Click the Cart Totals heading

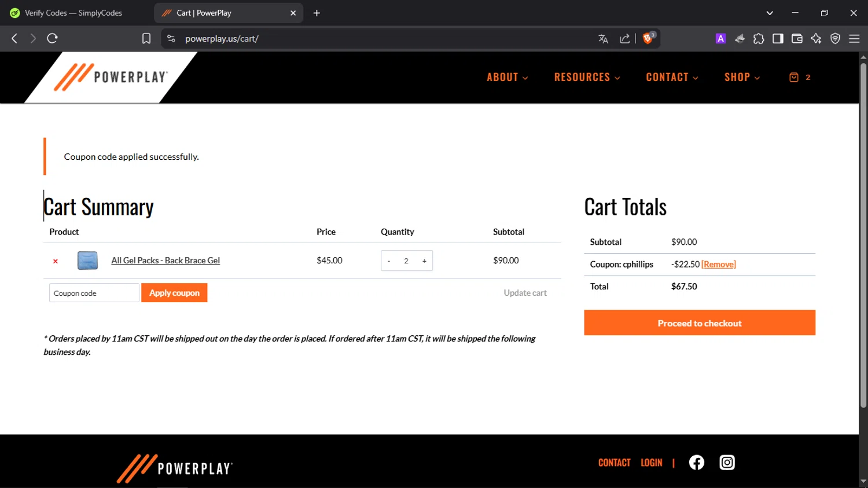[x=626, y=207]
